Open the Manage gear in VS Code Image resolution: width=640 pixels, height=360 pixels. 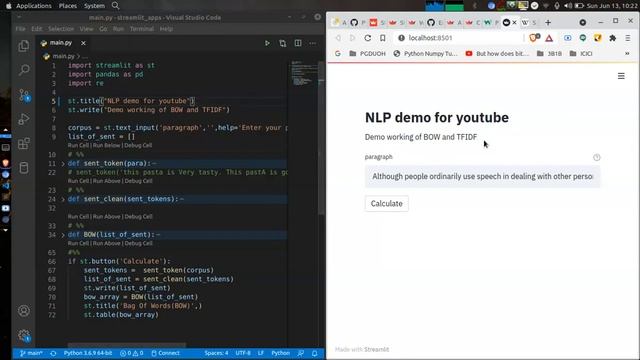(24, 336)
